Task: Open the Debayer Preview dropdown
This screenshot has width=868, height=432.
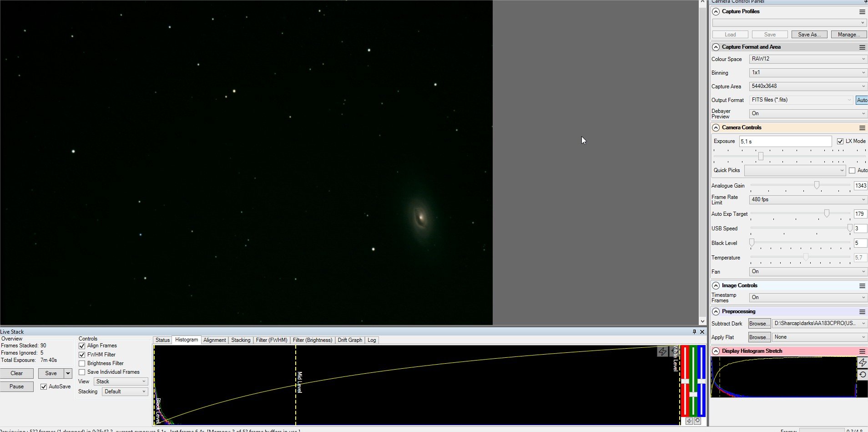Action: click(808, 114)
